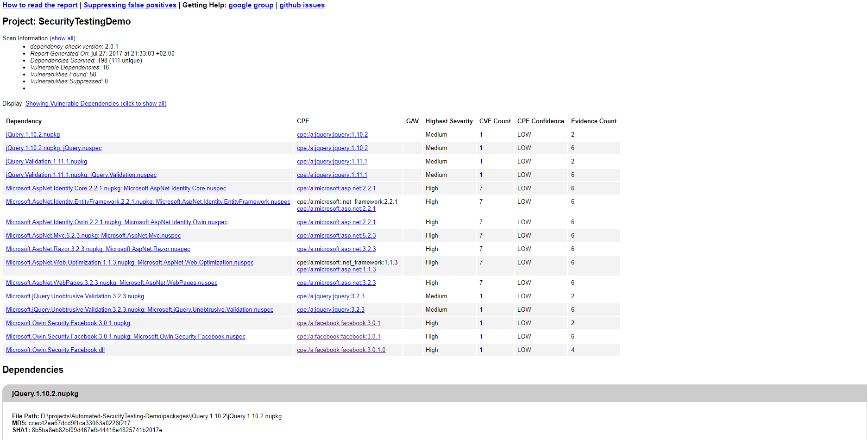This screenshot has width=868, height=440.
Task: Click the 'Dependencies' section heading
Action: [x=33, y=370]
